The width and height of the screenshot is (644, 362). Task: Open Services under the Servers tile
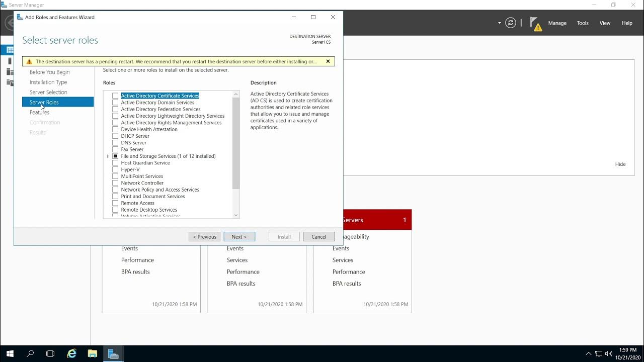click(x=343, y=260)
